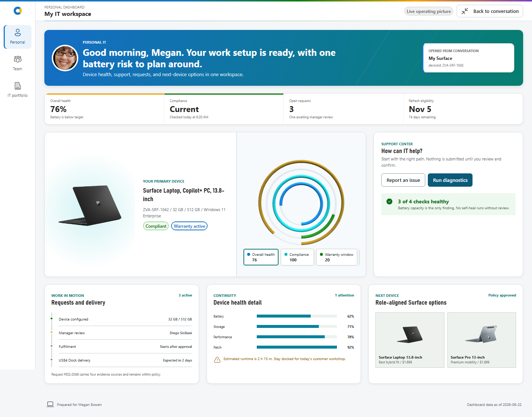The width and height of the screenshot is (532, 417).
Task: Click the Battery 62% progress bar
Action: 297,316
